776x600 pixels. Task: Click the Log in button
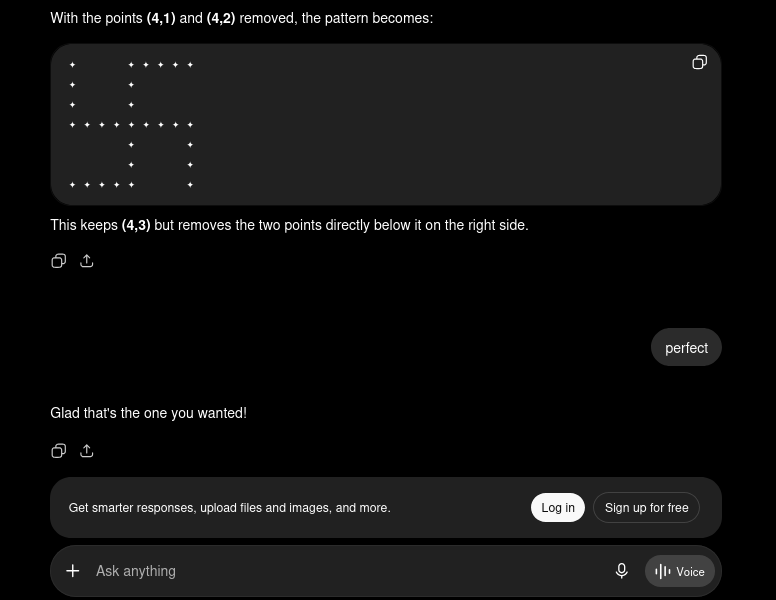tap(558, 507)
